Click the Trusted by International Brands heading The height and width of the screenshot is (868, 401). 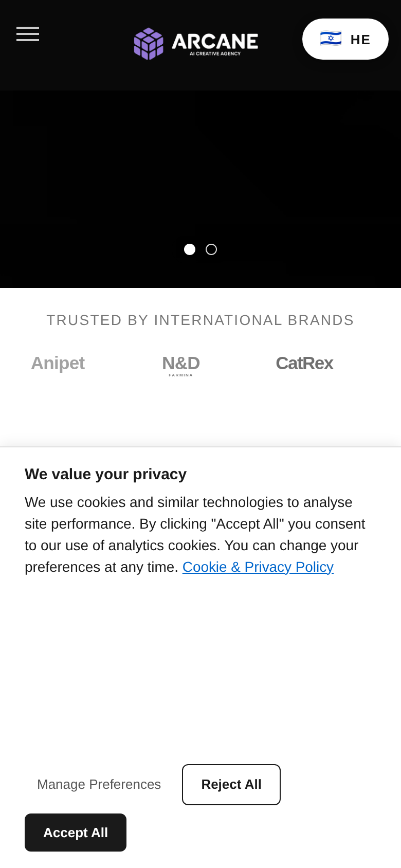pos(200,320)
